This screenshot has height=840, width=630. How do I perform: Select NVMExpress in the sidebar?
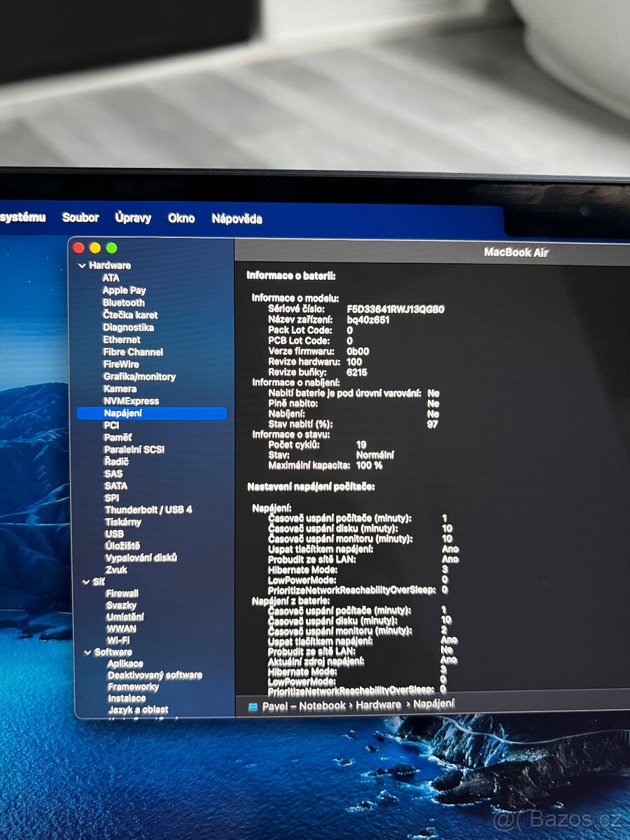[131, 401]
